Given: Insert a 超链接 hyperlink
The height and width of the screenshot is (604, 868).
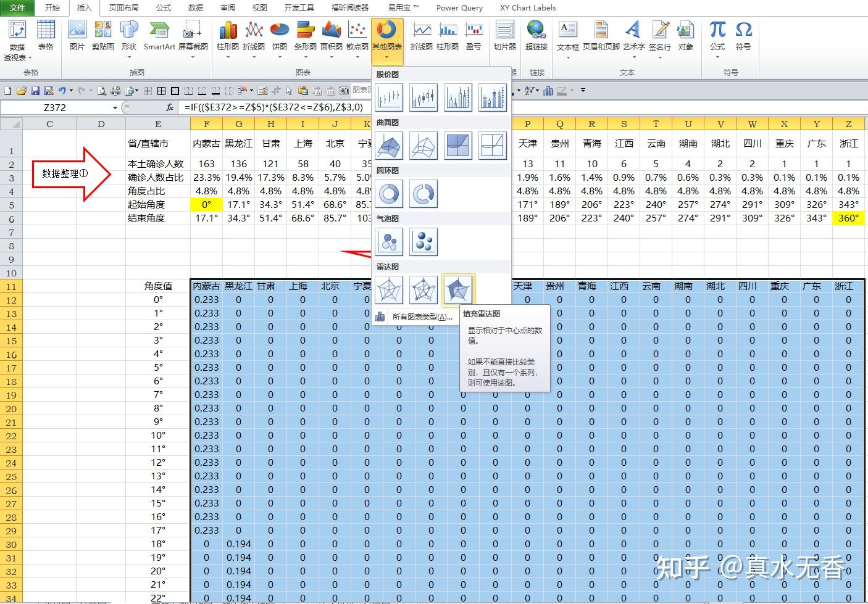Looking at the screenshot, I should [x=536, y=36].
